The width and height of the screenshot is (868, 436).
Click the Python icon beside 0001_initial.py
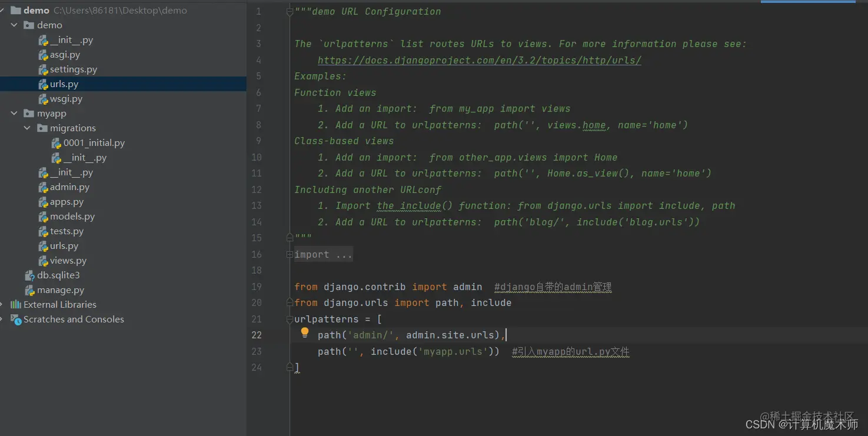pyautogui.click(x=56, y=143)
